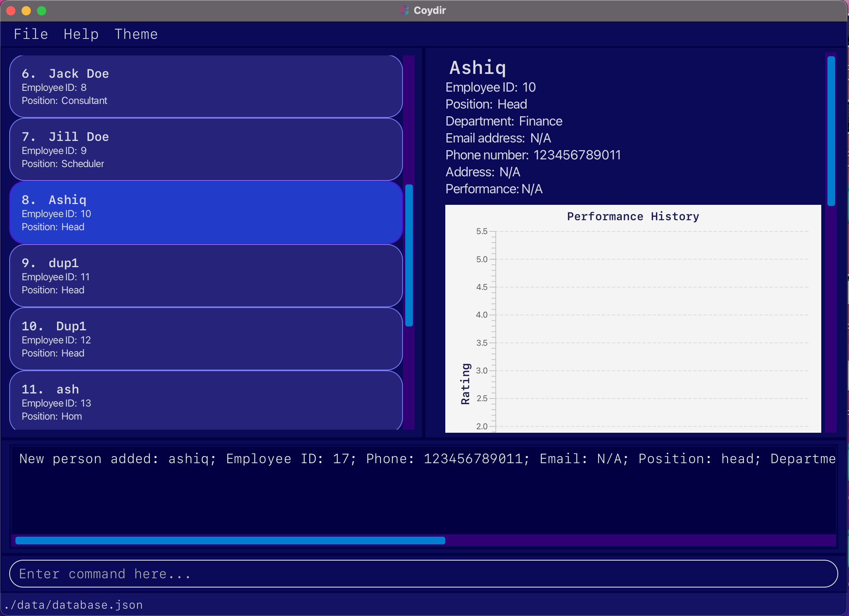849x616 pixels.
Task: Click the database.json file path in status bar
Action: coord(74,605)
